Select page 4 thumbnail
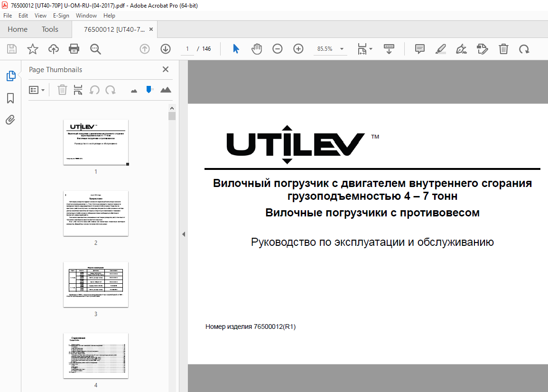The width and height of the screenshot is (548, 392). point(96,355)
